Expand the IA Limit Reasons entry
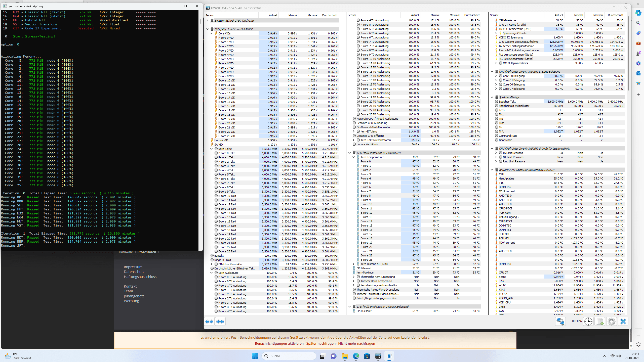Screen dimensions: 644x362 click(496, 153)
